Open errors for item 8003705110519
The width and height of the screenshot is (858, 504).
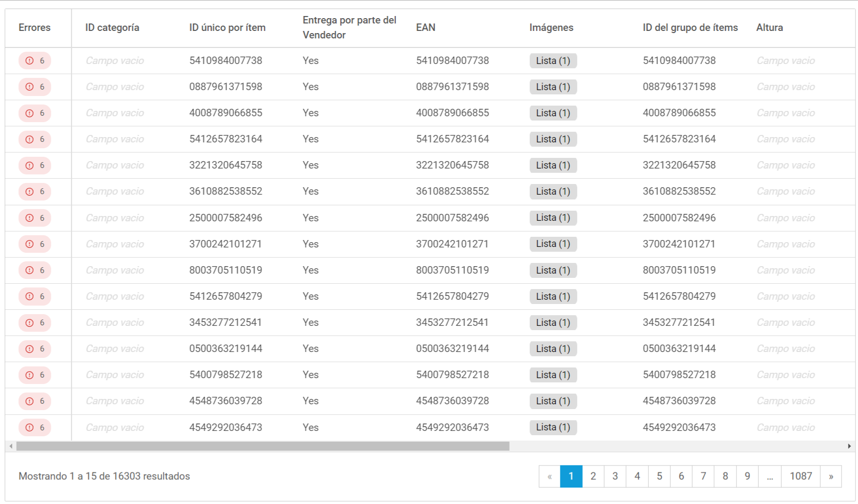pyautogui.click(x=35, y=270)
